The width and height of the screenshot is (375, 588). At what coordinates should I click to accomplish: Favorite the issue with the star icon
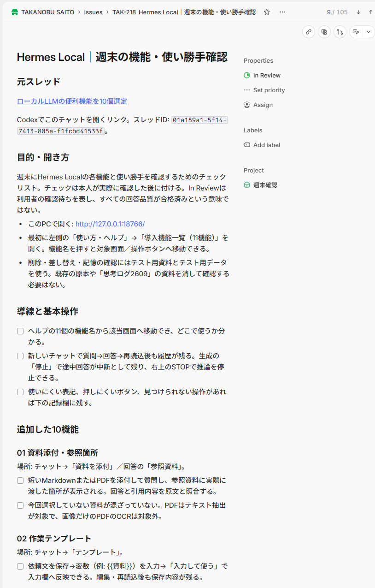[x=267, y=12]
